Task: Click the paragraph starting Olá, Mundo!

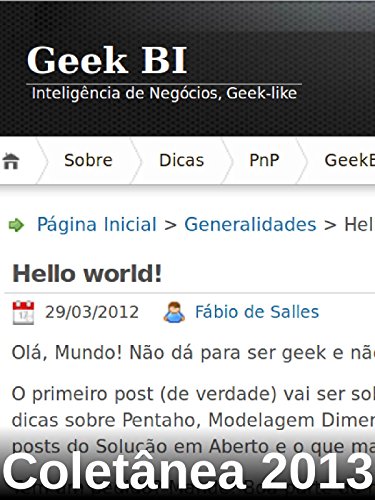Action: click(x=193, y=353)
